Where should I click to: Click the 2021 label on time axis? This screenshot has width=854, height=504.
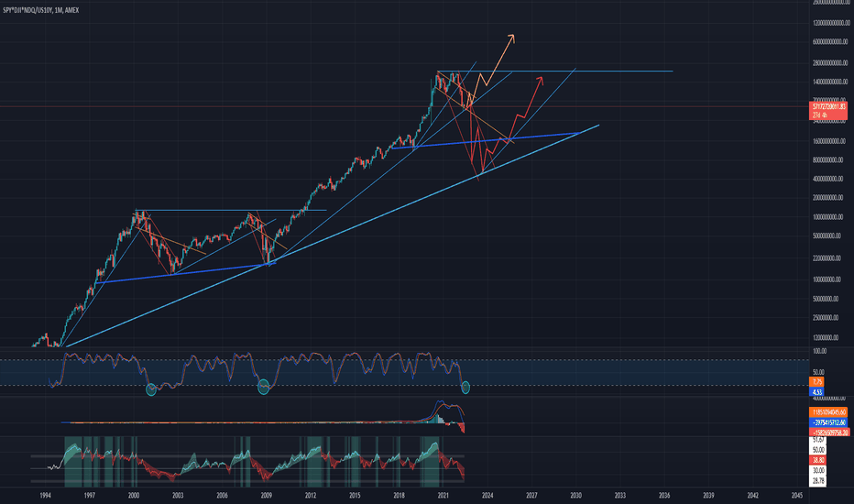(443, 495)
